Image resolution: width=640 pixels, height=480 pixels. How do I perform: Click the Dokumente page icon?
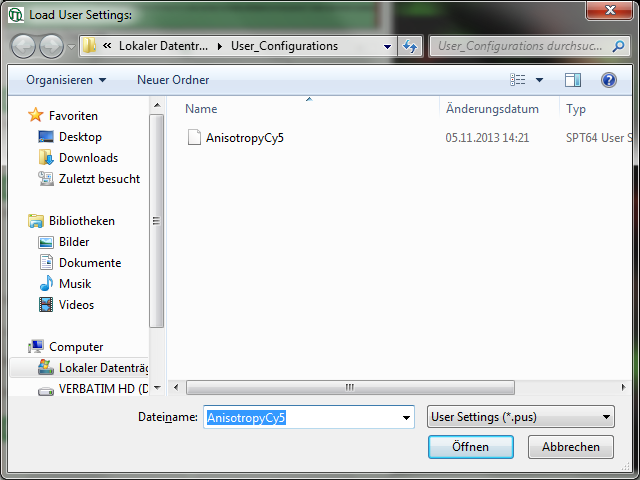point(46,262)
